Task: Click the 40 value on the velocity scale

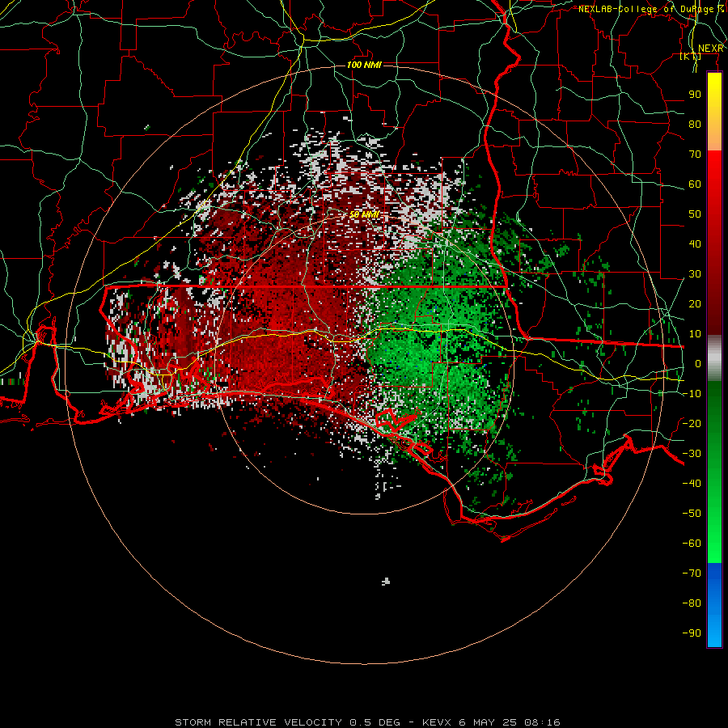Action: [695, 244]
